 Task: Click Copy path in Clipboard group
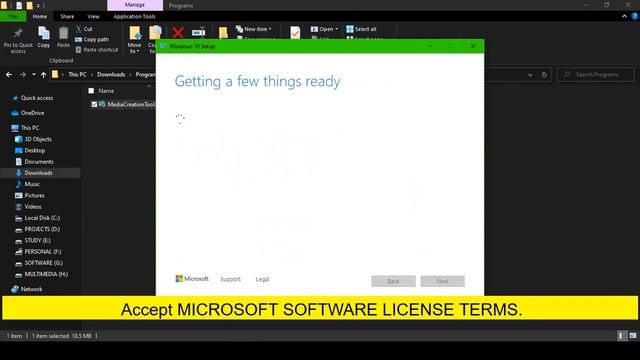pyautogui.click(x=92, y=40)
